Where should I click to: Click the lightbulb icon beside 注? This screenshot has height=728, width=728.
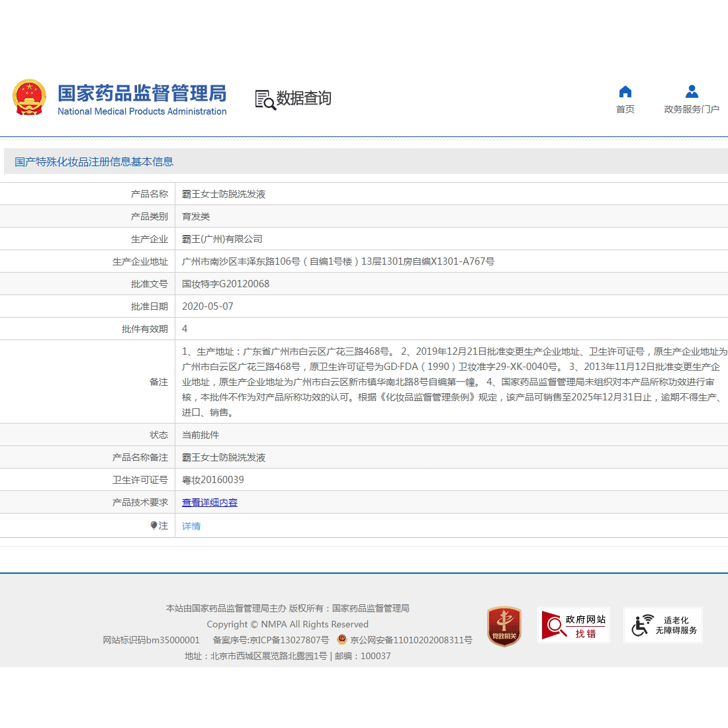click(153, 525)
